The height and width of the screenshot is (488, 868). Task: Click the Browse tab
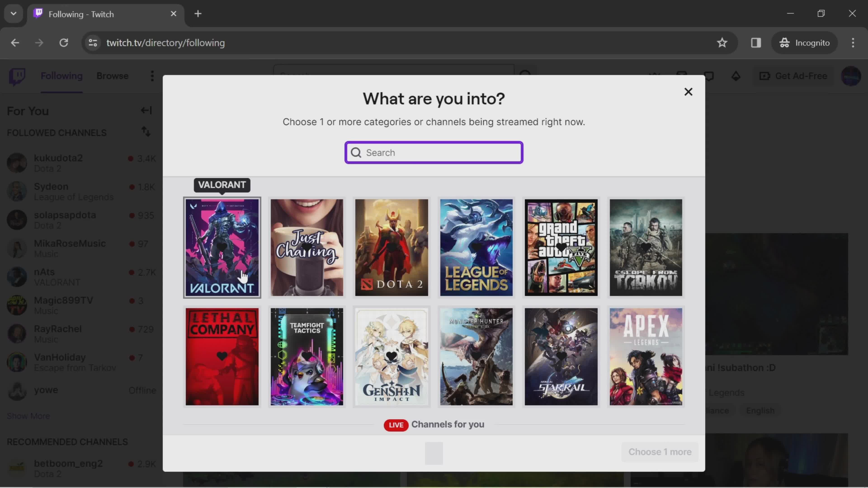[x=113, y=76]
